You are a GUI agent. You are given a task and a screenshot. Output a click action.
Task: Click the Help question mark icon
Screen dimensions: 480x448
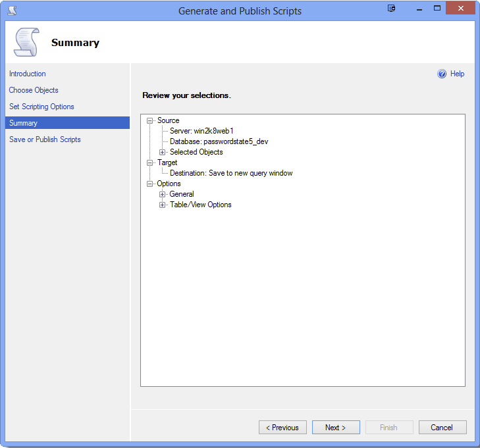tap(441, 74)
